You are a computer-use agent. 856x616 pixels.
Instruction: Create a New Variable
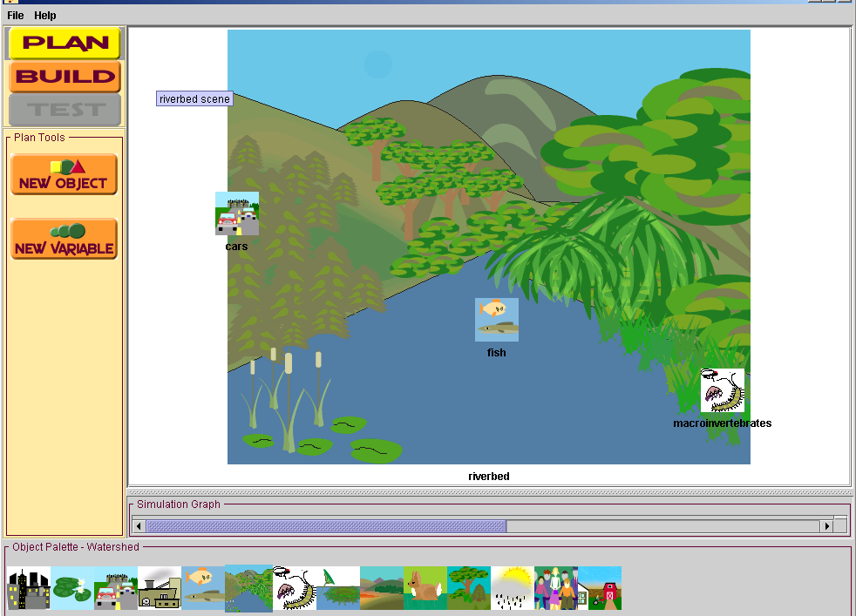click(64, 239)
